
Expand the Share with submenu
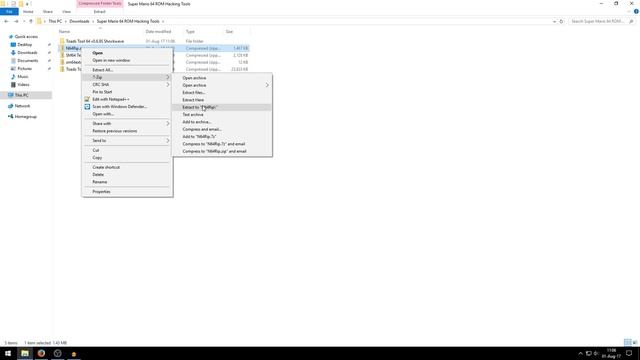tap(127, 124)
